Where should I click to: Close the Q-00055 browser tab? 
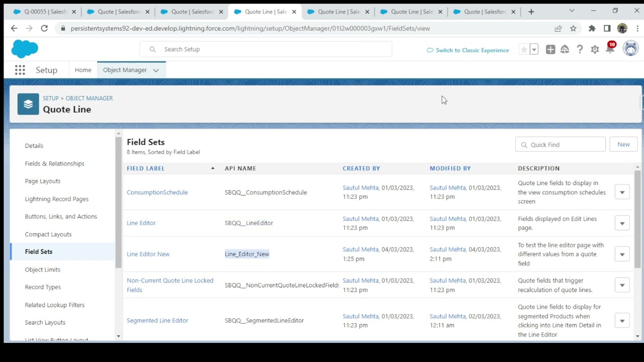(x=74, y=12)
